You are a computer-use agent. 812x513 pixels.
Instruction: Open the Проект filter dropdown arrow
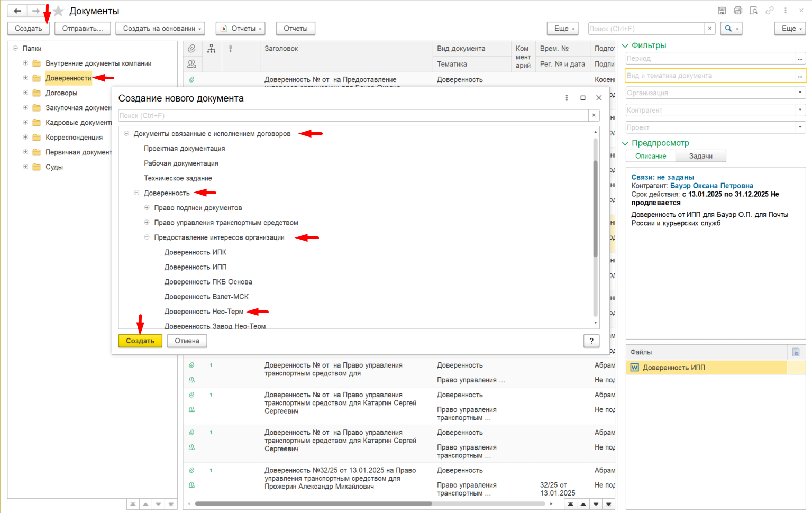(x=800, y=127)
